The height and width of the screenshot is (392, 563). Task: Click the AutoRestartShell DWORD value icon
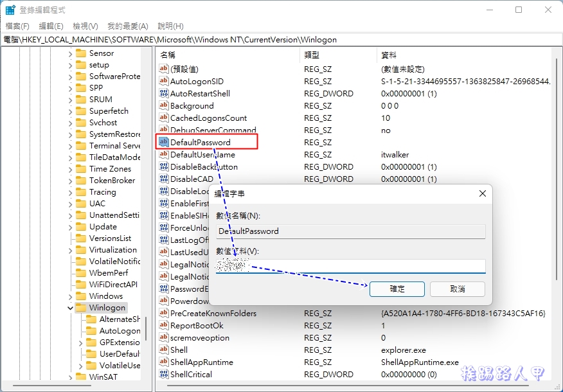(164, 93)
